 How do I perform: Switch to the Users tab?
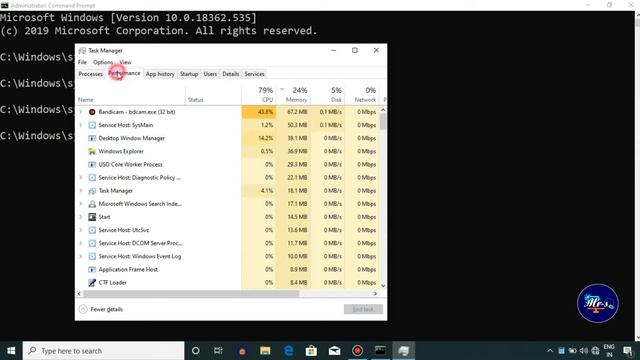click(x=210, y=74)
